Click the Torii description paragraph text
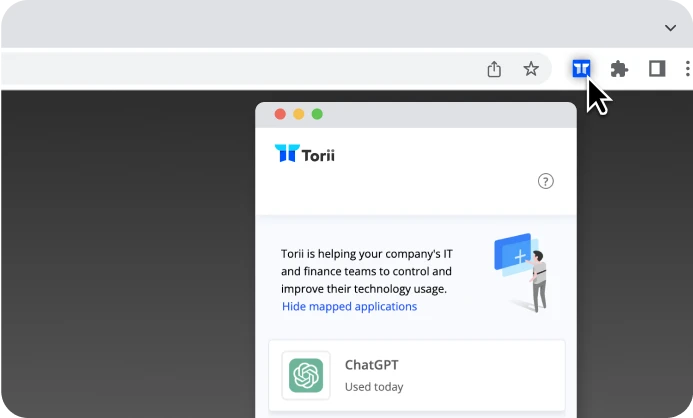Image resolution: width=693 pixels, height=418 pixels. tap(367, 271)
